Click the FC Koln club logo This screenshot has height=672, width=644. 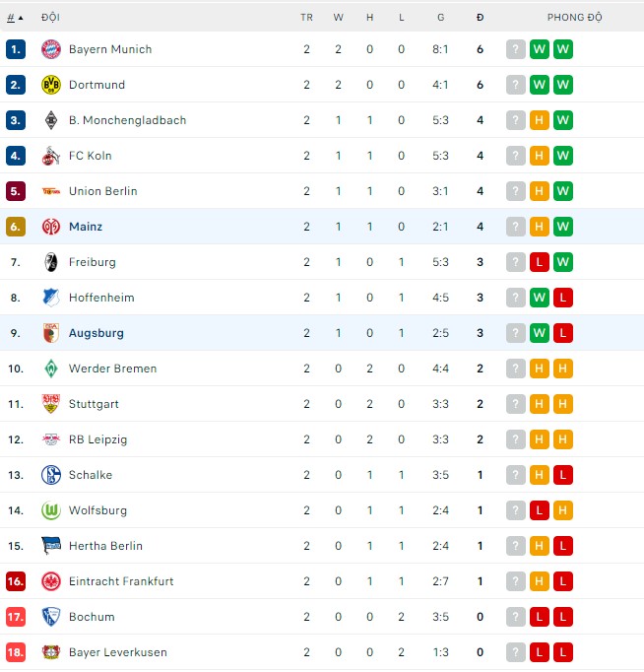51,156
